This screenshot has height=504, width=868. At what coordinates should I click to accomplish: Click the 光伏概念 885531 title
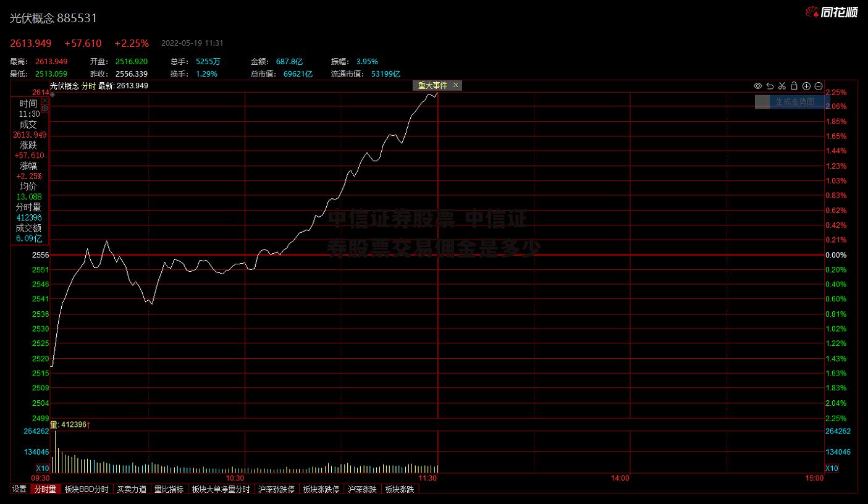point(53,19)
